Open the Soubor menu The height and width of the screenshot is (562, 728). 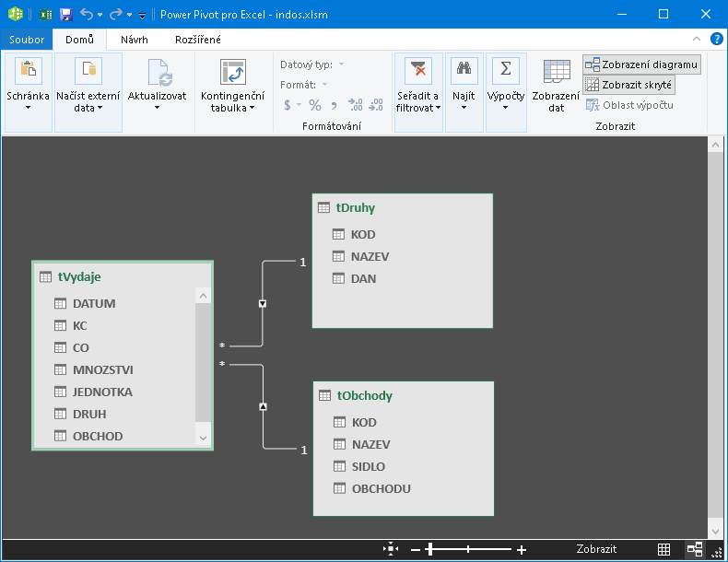click(27, 40)
